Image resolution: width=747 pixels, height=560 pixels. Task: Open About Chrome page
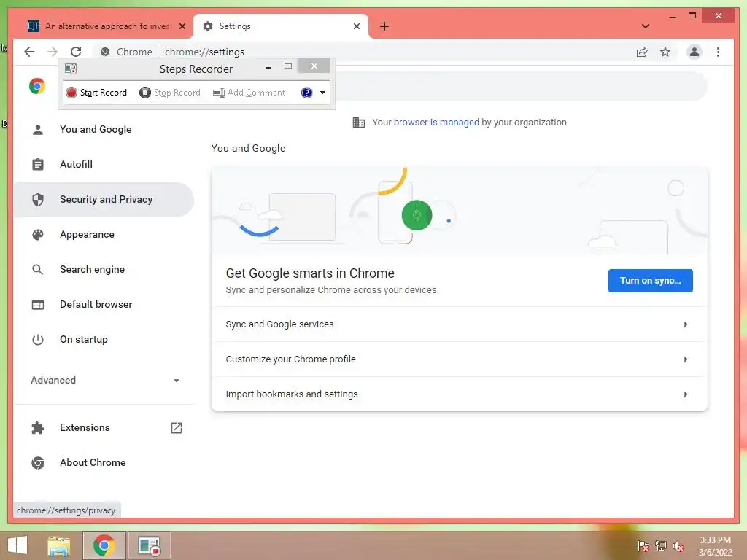point(104,463)
